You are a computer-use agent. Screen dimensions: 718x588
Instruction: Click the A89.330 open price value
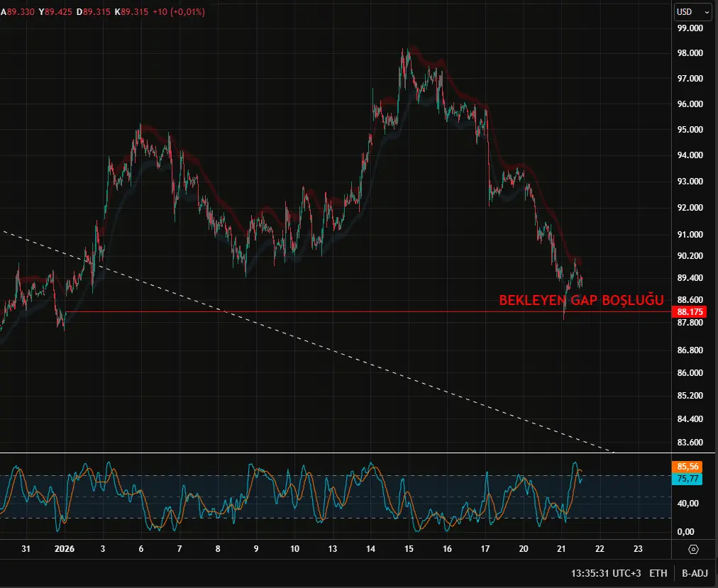pos(21,12)
